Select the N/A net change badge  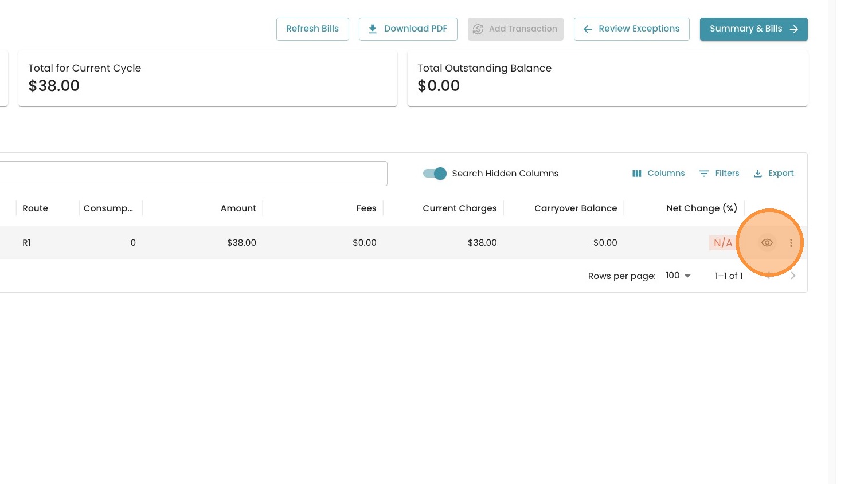[722, 243]
